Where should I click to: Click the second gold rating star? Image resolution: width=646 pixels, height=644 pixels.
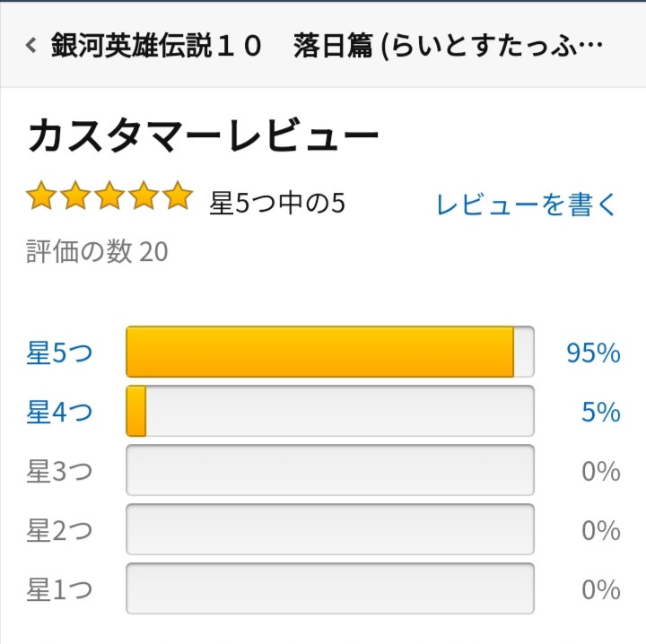[x=75, y=196]
